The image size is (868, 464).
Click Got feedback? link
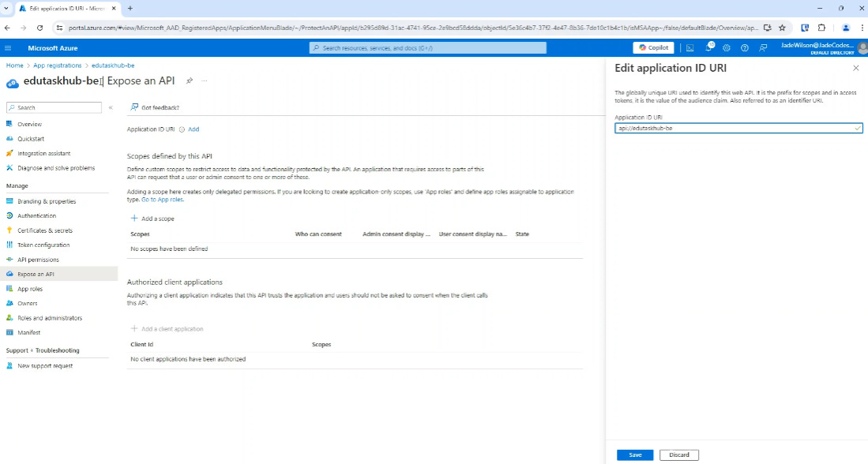pos(155,107)
